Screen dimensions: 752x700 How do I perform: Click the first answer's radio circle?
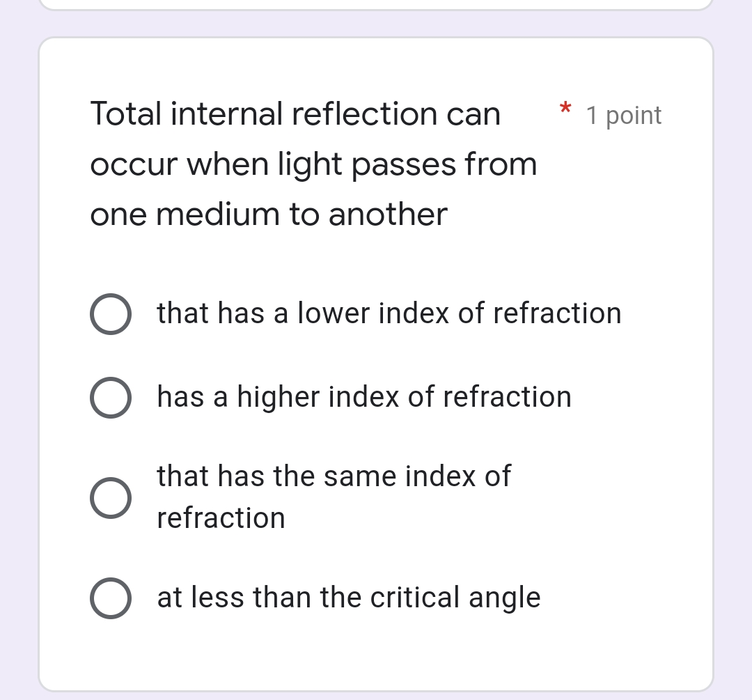point(111,313)
